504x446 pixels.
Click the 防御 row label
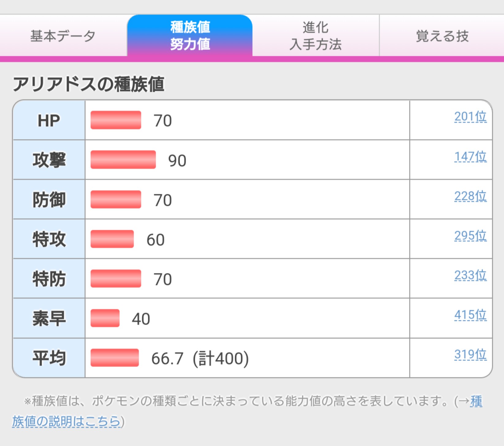49,200
